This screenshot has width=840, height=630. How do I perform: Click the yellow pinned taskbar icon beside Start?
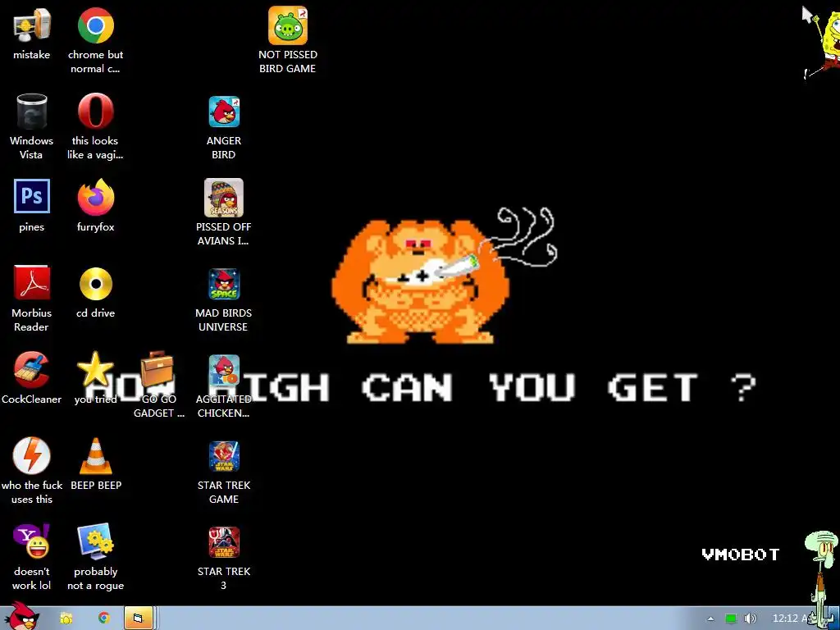tap(66, 619)
